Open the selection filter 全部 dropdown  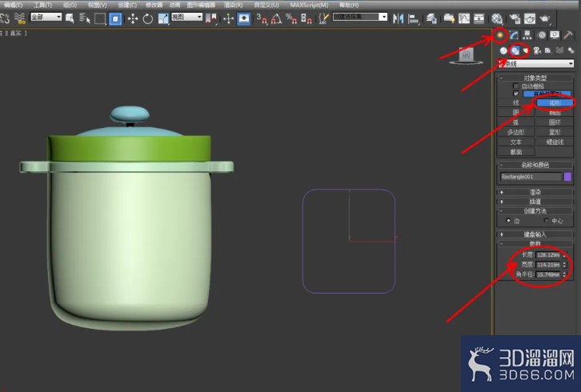pos(46,17)
